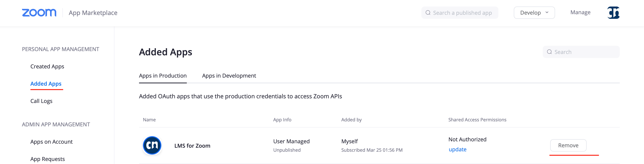Image resolution: width=644 pixels, height=164 pixels.
Task: Click the Added OAuth apps description text
Action: tap(240, 96)
